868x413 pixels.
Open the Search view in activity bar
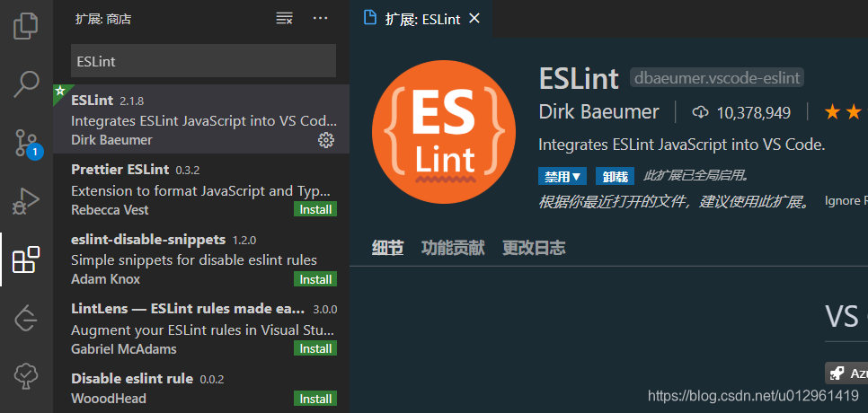[26, 83]
